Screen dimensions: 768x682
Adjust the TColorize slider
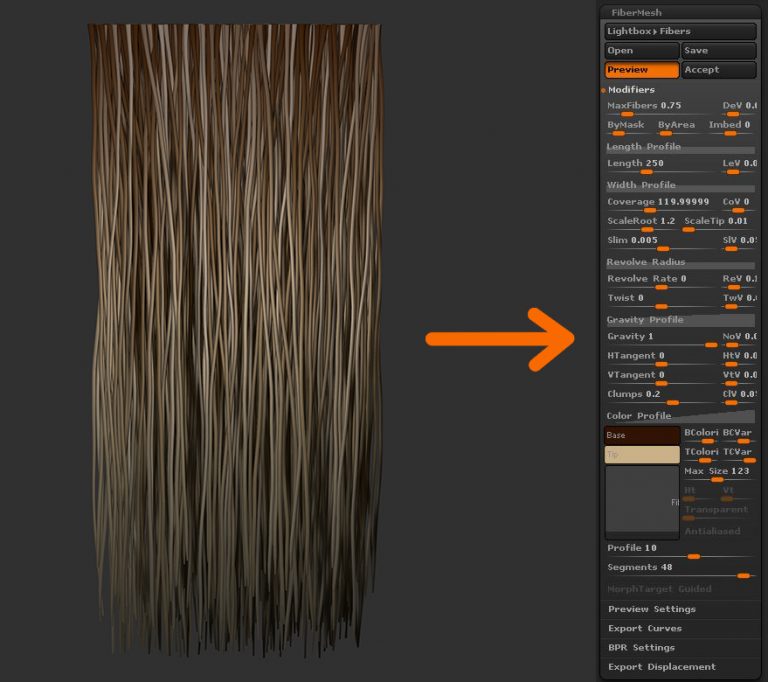(x=701, y=455)
